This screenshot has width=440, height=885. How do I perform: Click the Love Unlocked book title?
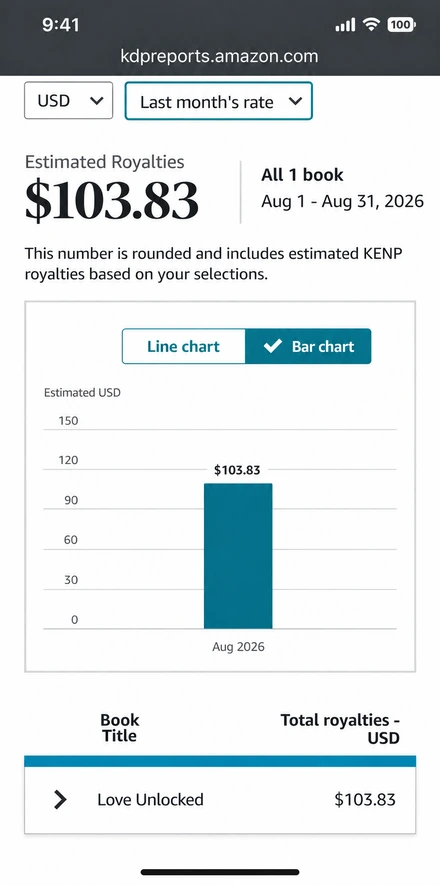[x=150, y=799]
